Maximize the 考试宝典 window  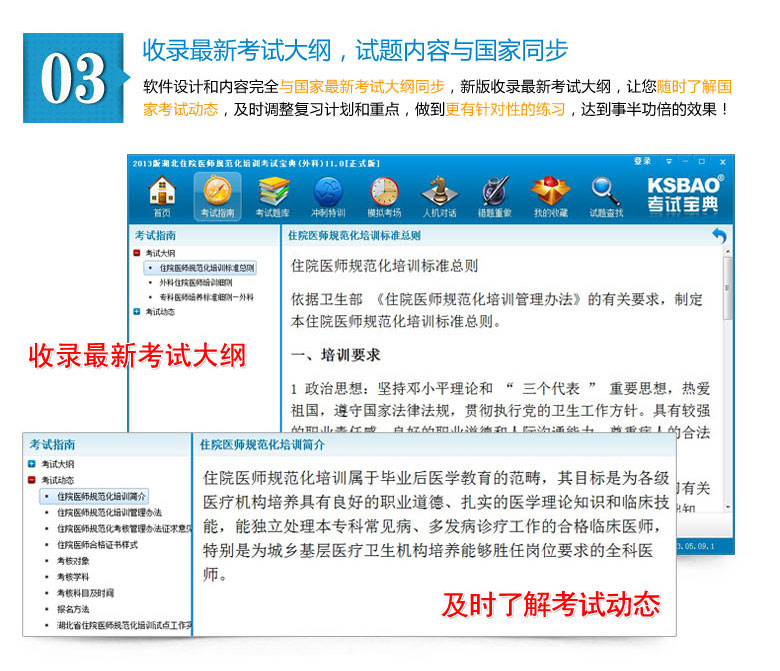(x=701, y=162)
